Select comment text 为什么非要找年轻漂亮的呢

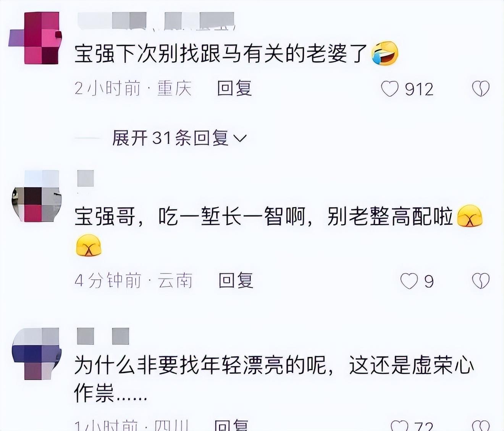tap(200, 366)
